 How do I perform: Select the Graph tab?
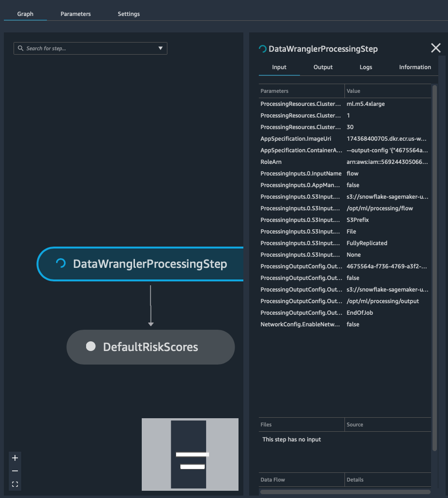pos(25,14)
